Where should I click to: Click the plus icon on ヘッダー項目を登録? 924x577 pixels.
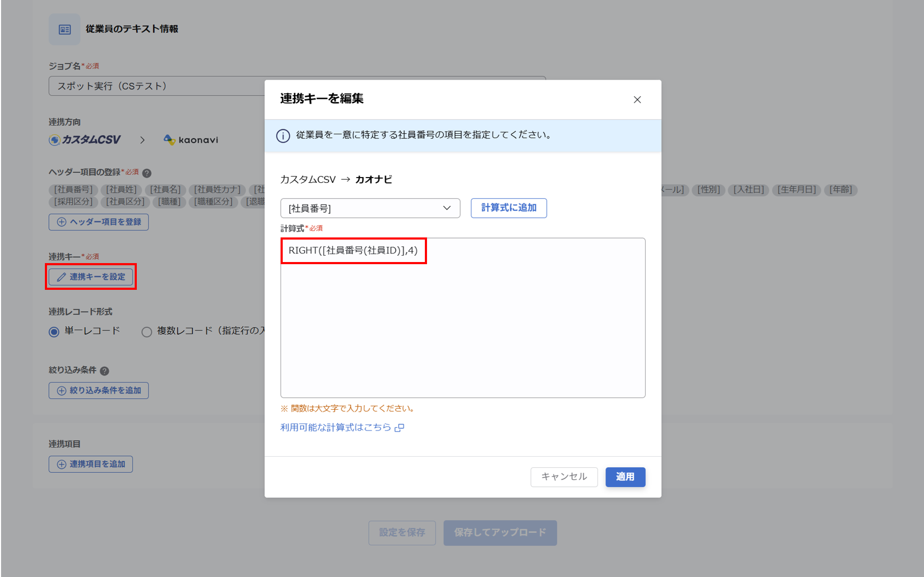tap(61, 222)
